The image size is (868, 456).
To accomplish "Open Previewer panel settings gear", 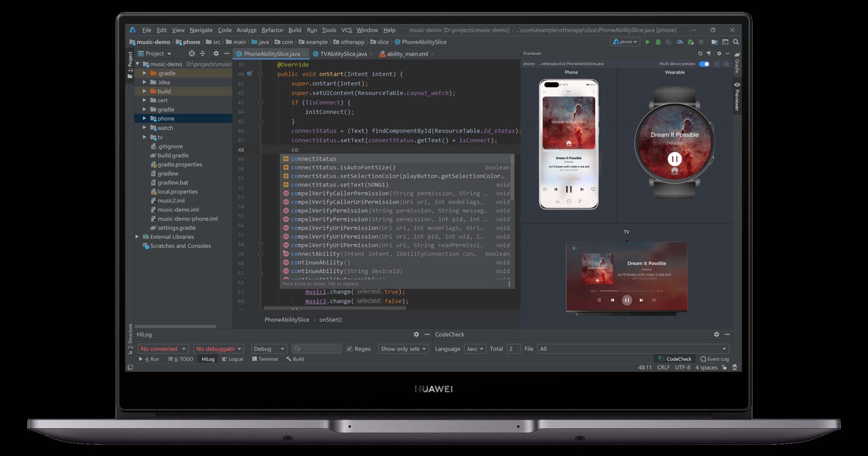I will click(719, 54).
